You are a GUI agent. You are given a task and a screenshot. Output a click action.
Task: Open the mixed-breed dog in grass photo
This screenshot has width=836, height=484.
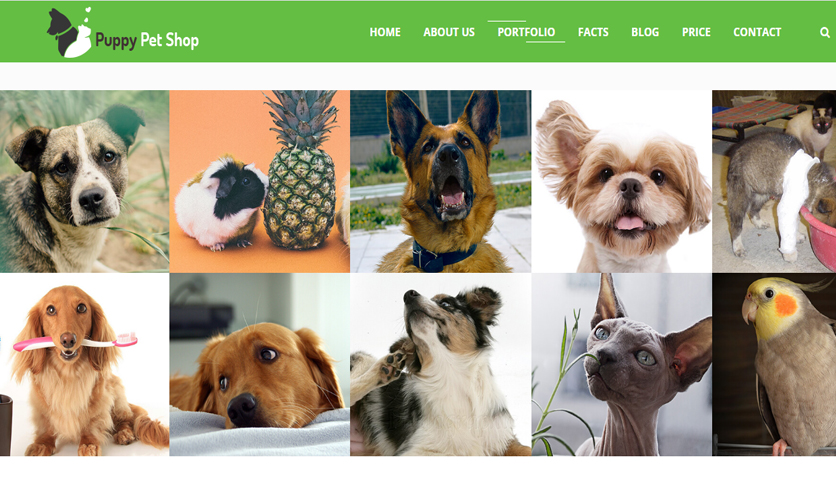pos(84,181)
